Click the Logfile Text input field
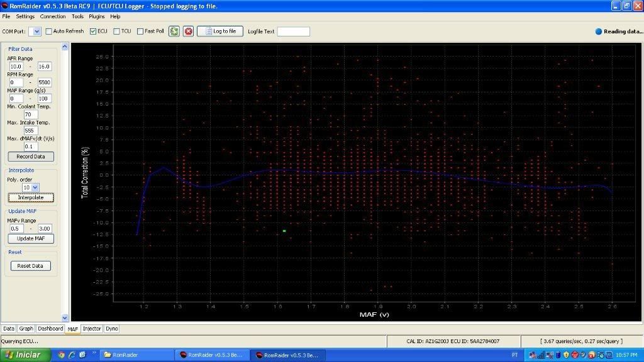 coord(293,31)
